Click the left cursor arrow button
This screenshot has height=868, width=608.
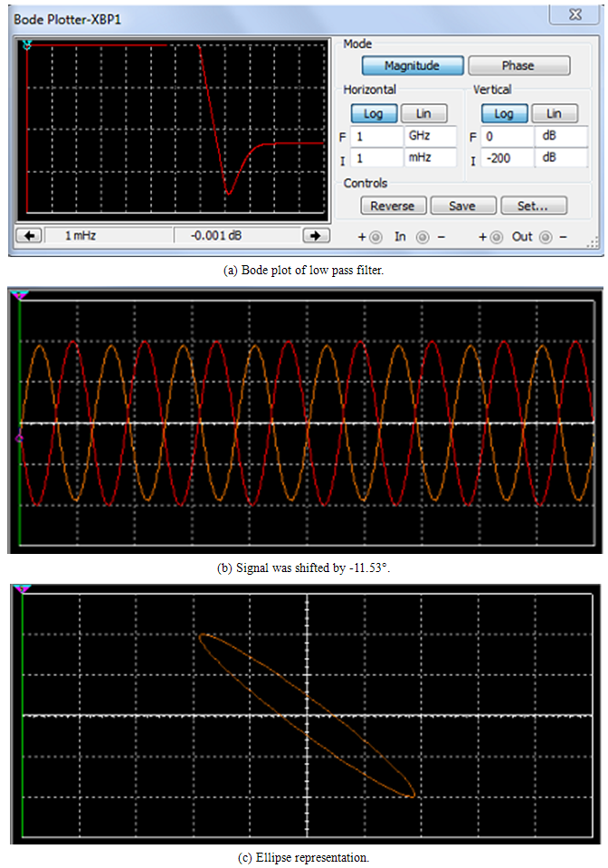click(x=30, y=235)
